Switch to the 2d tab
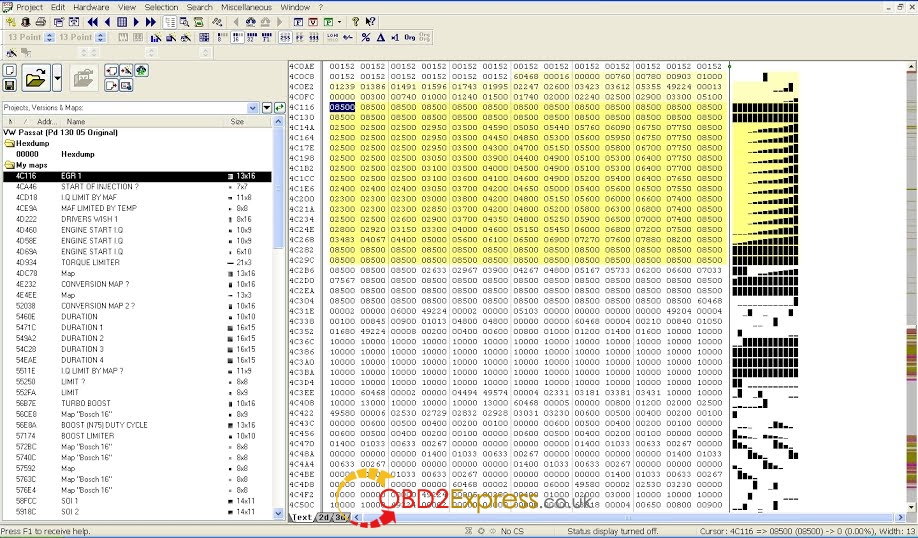 (324, 517)
